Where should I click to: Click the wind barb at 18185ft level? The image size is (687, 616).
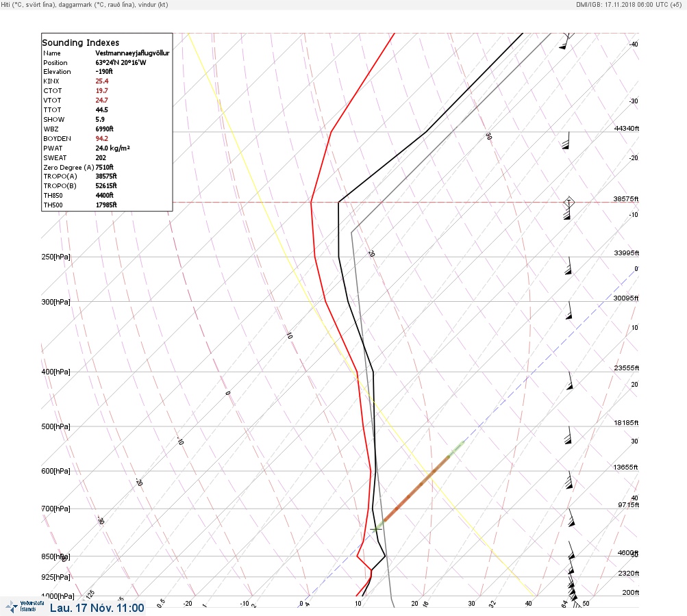(x=569, y=435)
